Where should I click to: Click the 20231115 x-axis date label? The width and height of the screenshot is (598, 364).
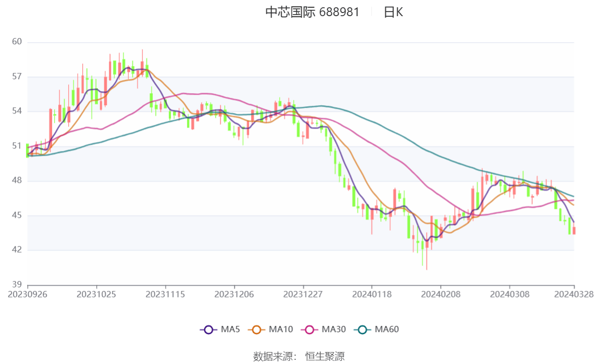[x=165, y=295]
